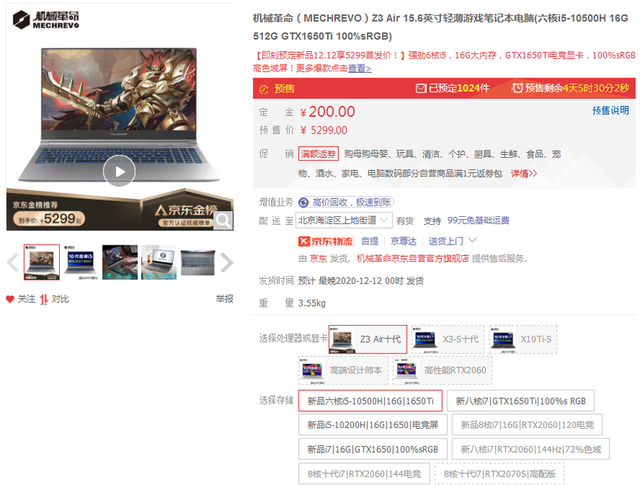Click the presale price ¥5299.00
This screenshot has width=640, height=485.
pos(324,130)
